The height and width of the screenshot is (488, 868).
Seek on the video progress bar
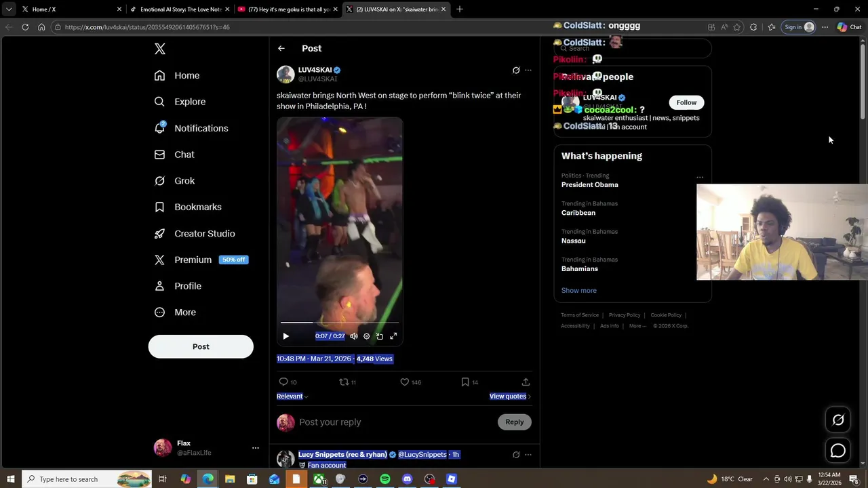[339, 323]
